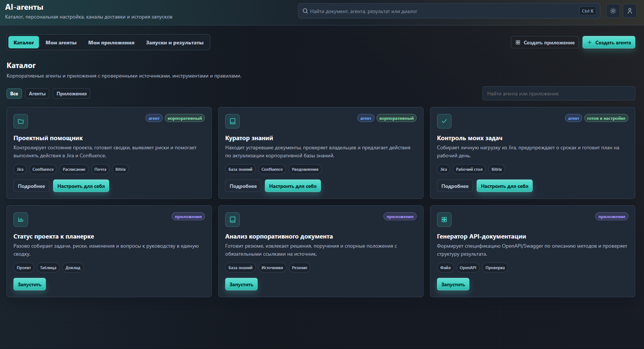Click the Расписание tag
Viewport: 644px width, 349px height.
tap(74, 169)
